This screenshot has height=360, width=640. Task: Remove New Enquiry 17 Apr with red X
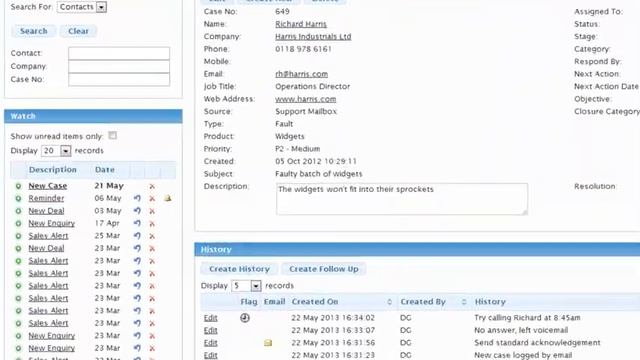152,224
